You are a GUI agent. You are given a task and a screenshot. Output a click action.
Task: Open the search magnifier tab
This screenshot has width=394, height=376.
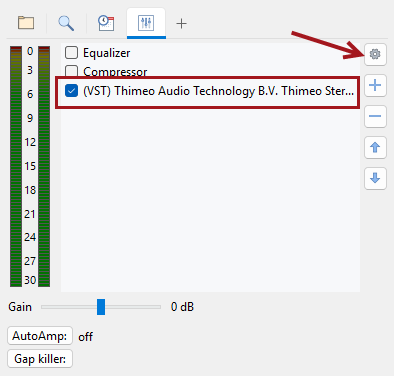point(66,23)
